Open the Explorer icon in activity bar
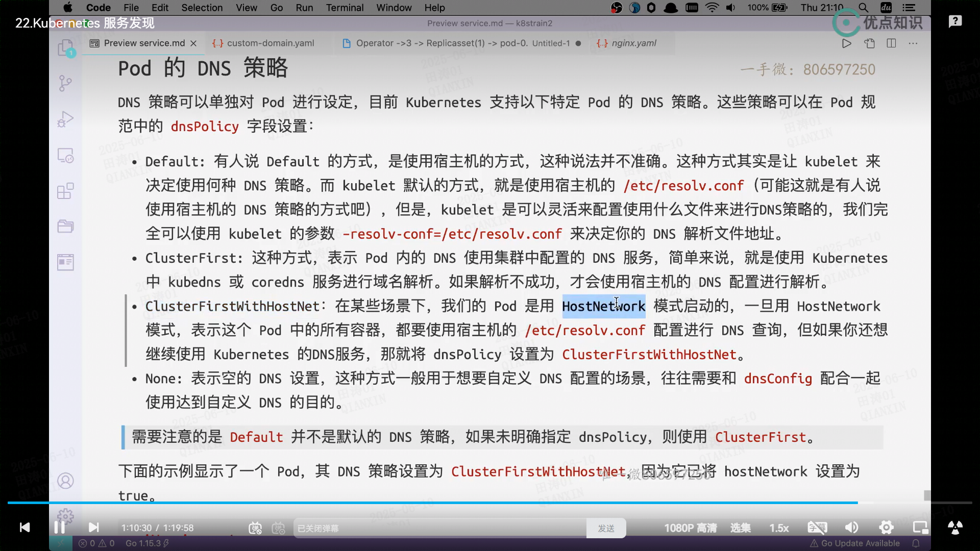The image size is (980, 551). [65, 48]
